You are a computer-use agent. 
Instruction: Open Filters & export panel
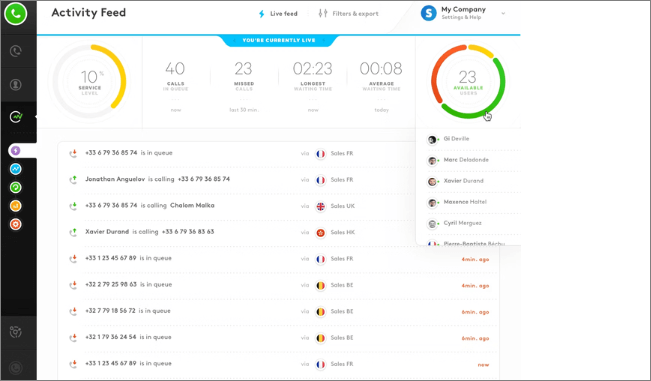click(348, 14)
